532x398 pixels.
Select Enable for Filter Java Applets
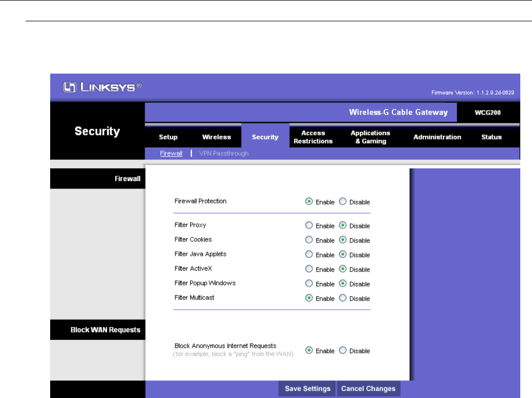coord(309,254)
